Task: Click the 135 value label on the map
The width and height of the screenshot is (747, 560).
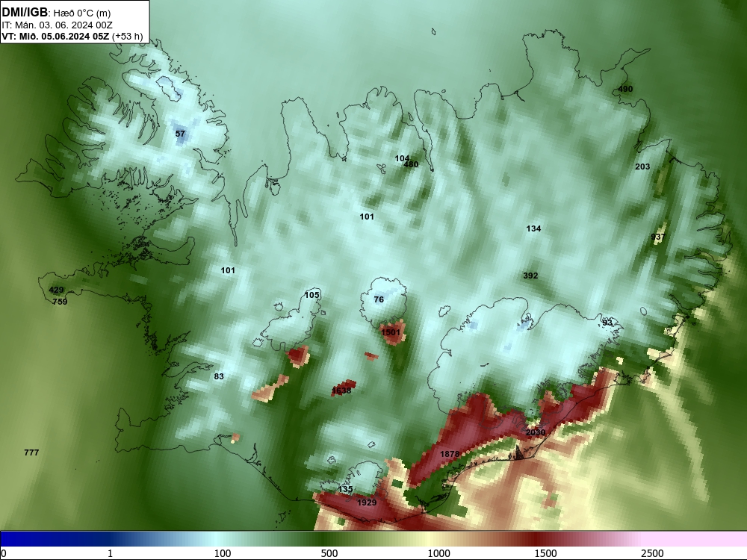Action: 345,489
